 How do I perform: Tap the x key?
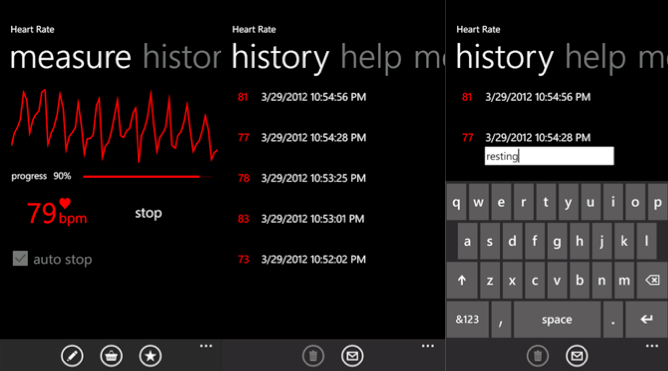512,280
